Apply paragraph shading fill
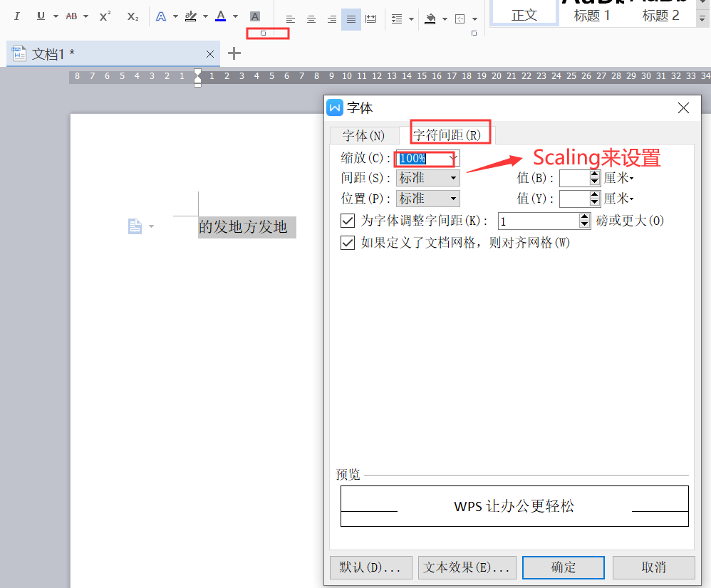The image size is (711, 588). click(430, 19)
